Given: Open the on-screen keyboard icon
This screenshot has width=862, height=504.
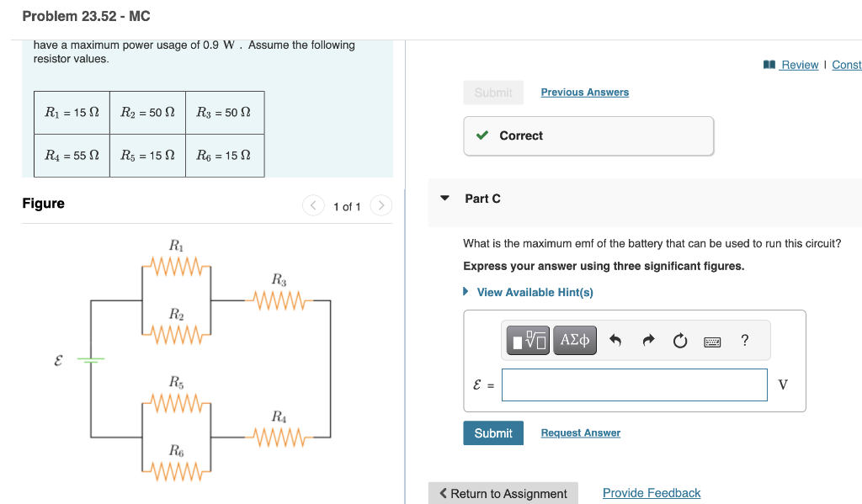Looking at the screenshot, I should point(711,340).
